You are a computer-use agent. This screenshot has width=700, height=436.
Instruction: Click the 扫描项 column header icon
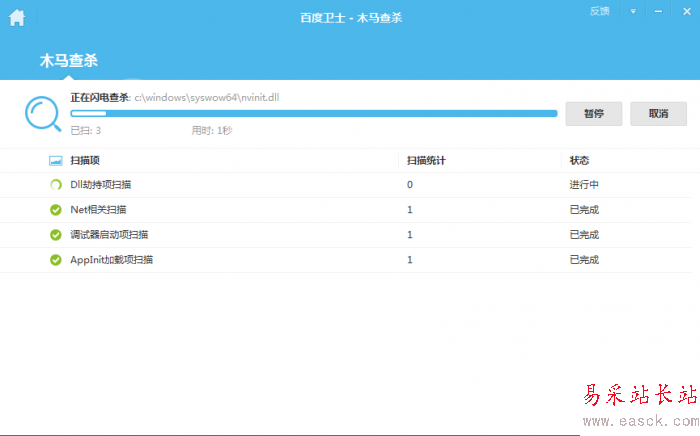point(56,161)
